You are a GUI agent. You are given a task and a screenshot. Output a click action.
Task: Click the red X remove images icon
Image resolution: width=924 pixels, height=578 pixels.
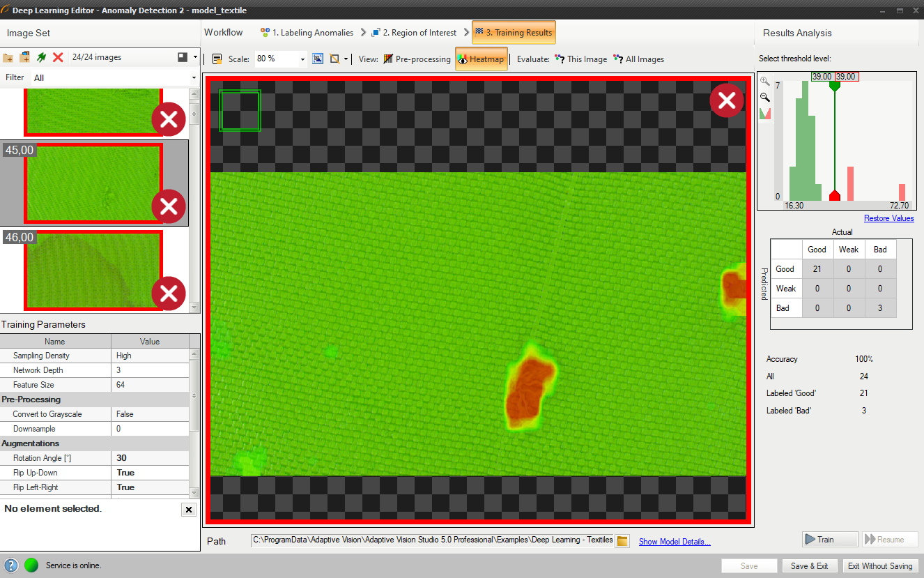(58, 58)
